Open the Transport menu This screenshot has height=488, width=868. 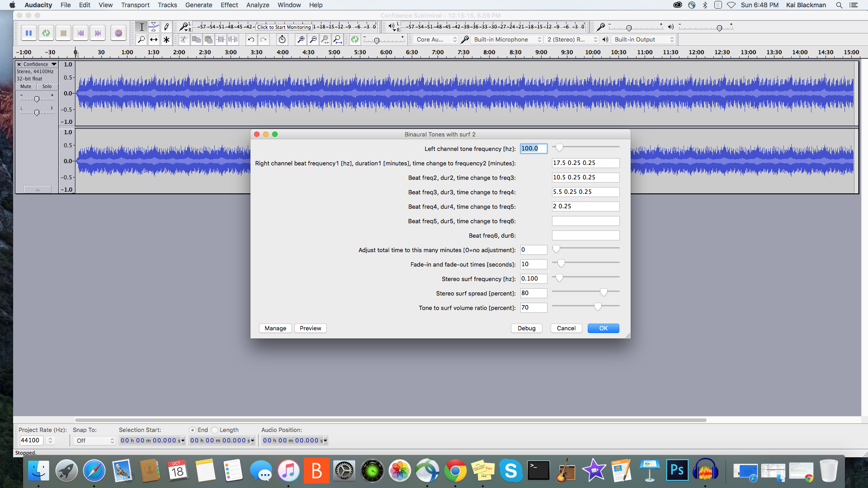(135, 5)
